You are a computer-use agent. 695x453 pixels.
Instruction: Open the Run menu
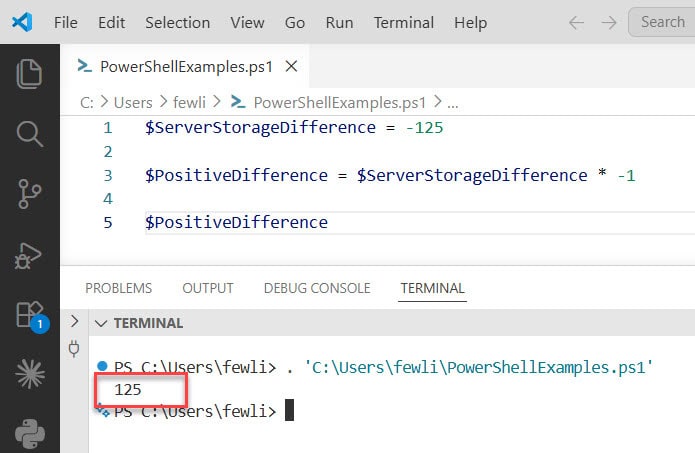339,22
